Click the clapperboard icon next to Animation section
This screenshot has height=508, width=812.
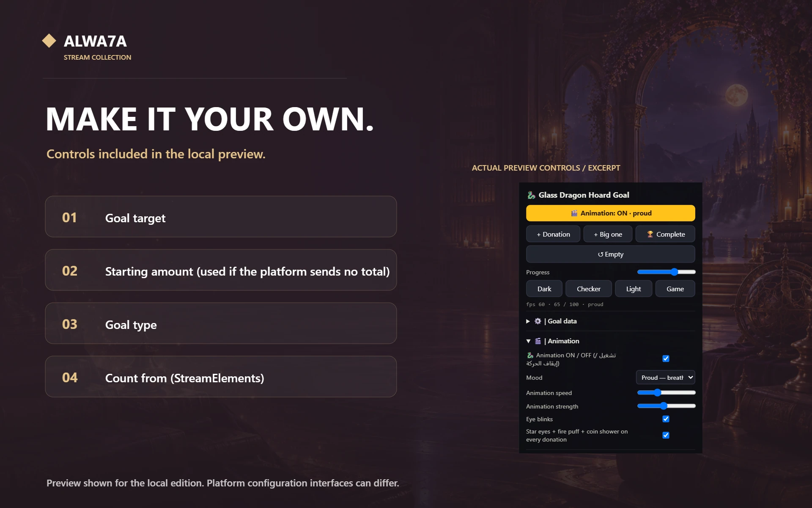[538, 341]
